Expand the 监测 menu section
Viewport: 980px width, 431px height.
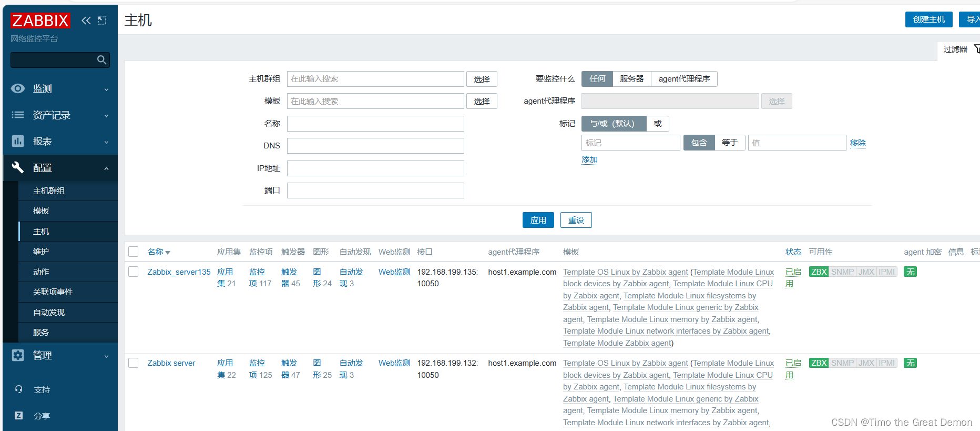(x=60, y=89)
